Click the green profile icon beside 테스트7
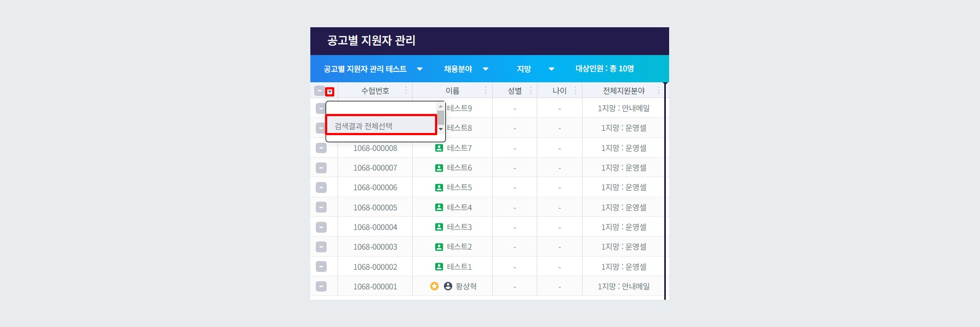 439,148
